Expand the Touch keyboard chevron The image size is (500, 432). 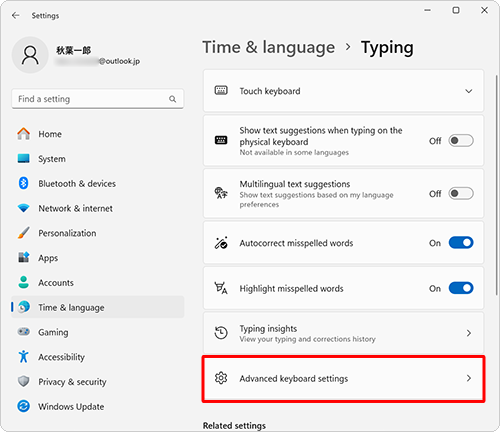[469, 91]
